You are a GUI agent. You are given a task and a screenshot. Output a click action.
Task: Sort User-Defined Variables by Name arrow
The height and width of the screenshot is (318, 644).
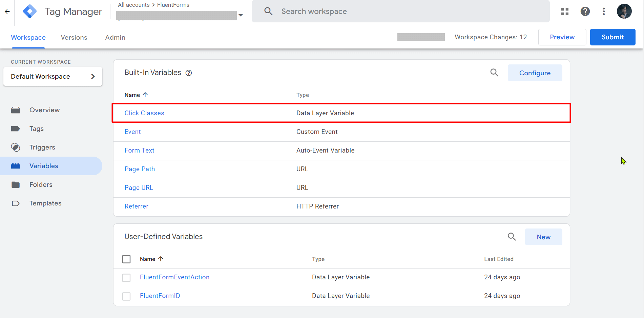pos(161,259)
